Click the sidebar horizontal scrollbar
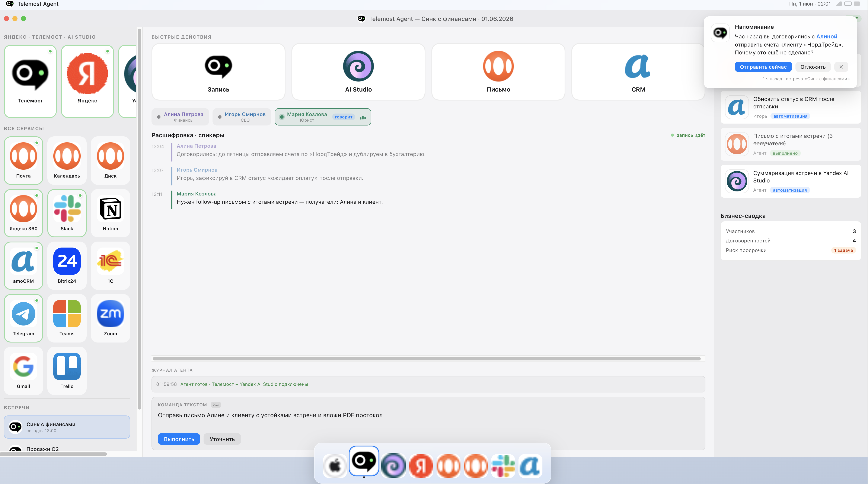Image resolution: width=868 pixels, height=484 pixels. pyautogui.click(x=53, y=454)
